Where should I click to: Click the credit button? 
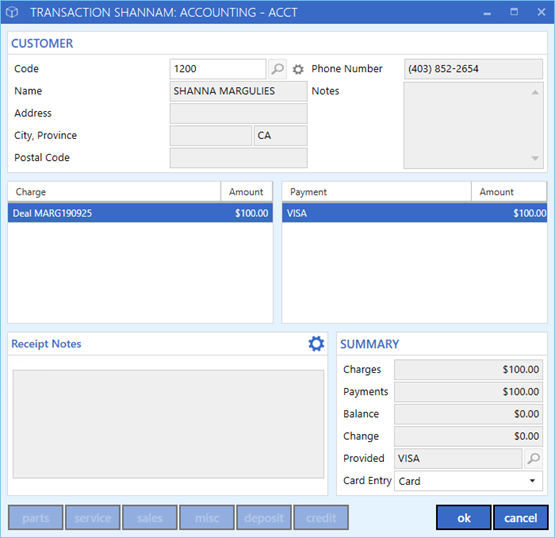coord(321,518)
